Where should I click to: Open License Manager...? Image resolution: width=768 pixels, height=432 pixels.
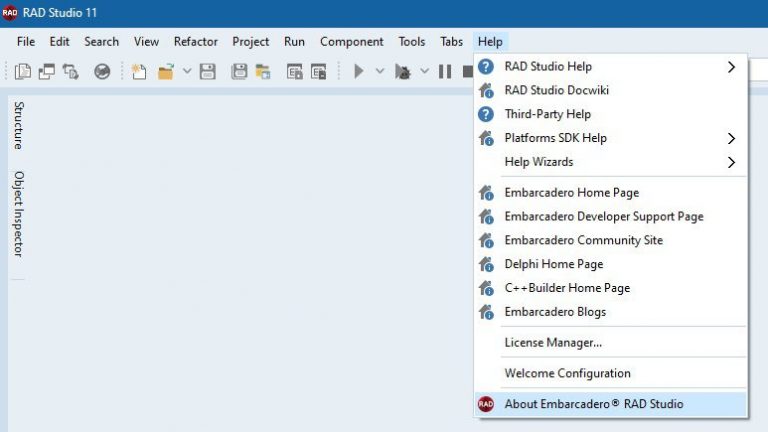click(x=611, y=342)
